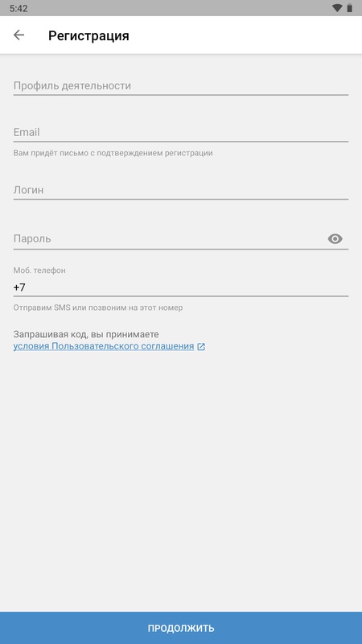This screenshot has height=644, width=362.
Task: Select the Логин input field
Action: click(181, 190)
